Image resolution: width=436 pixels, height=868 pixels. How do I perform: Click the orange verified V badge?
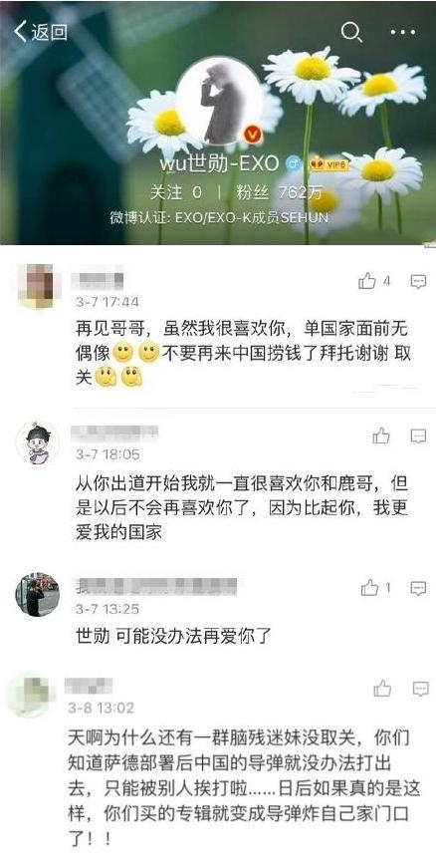pyautogui.click(x=252, y=134)
